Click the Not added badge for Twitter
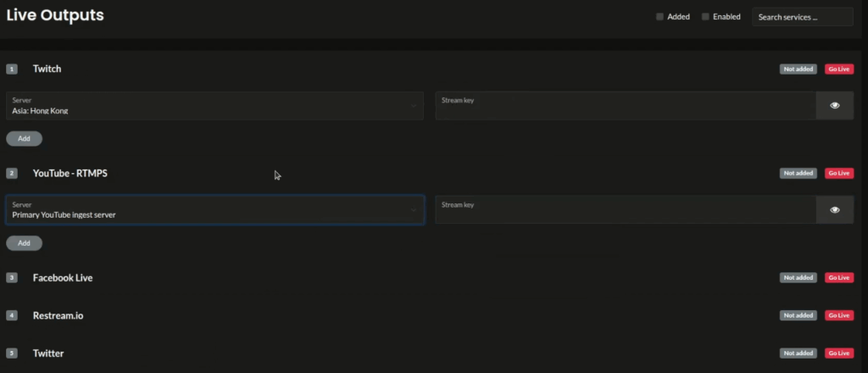 tap(798, 353)
